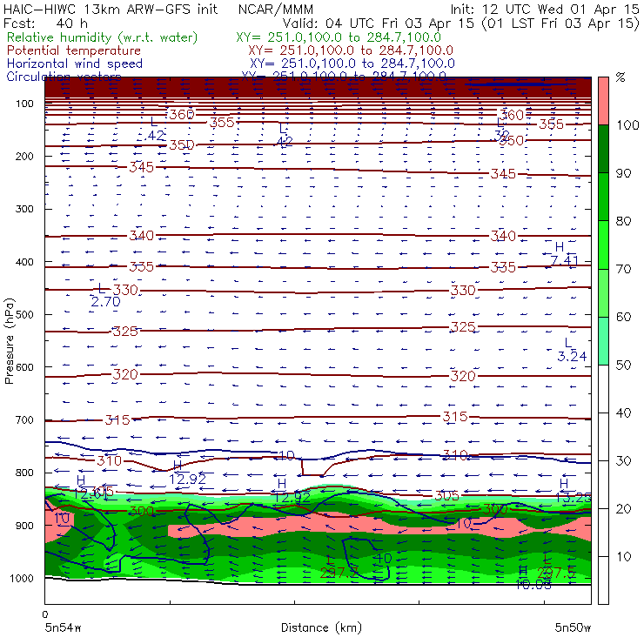Select the 80–90% green colorbar segment

(603, 197)
